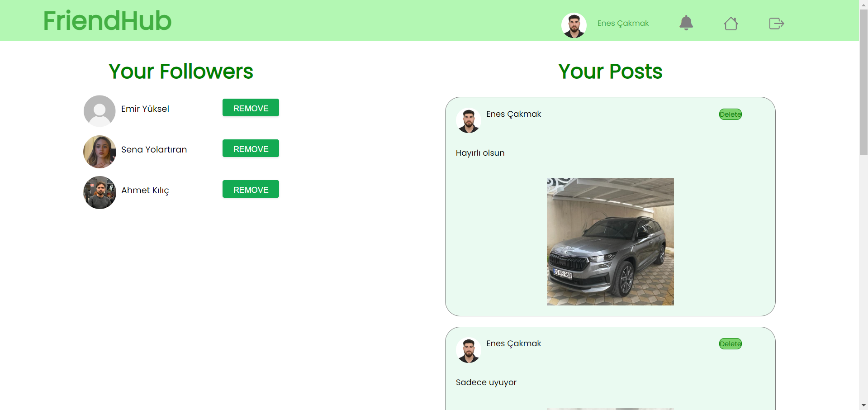868x410 pixels.
Task: Delete the Sadece uyuyor post
Action: pyautogui.click(x=730, y=343)
